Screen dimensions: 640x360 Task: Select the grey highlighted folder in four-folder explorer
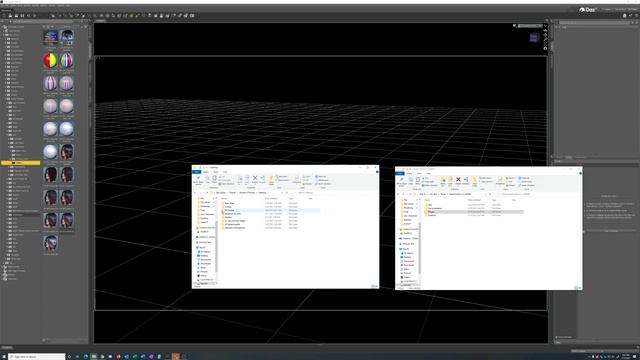coord(473,212)
